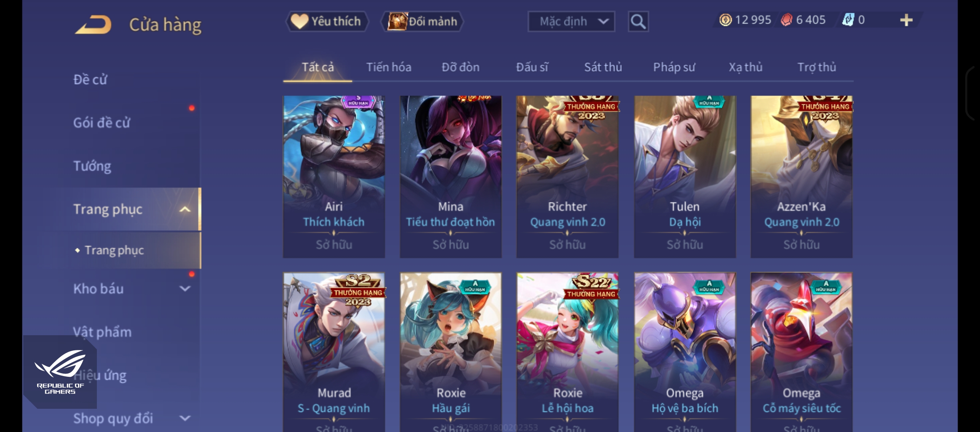Viewport: 980px width, 432px height.
Task: Tap the blue voucher ticket icon
Action: [848, 20]
